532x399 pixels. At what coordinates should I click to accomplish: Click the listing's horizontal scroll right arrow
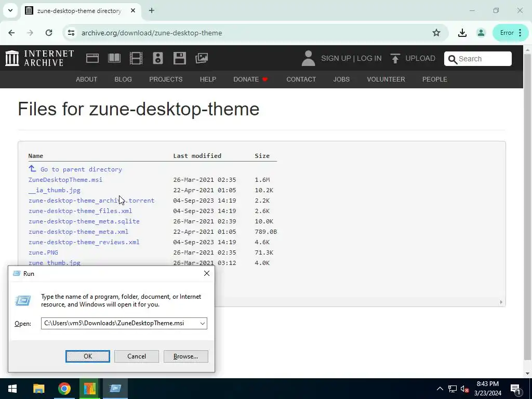501,302
